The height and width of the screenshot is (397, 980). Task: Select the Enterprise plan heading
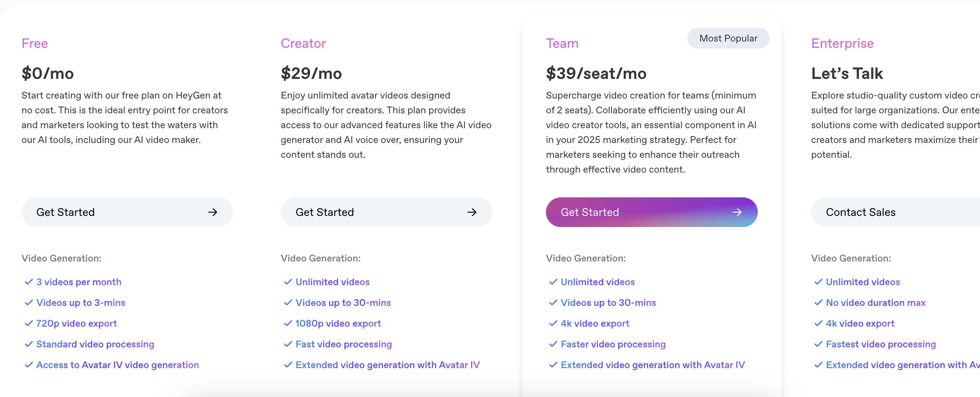tap(842, 43)
